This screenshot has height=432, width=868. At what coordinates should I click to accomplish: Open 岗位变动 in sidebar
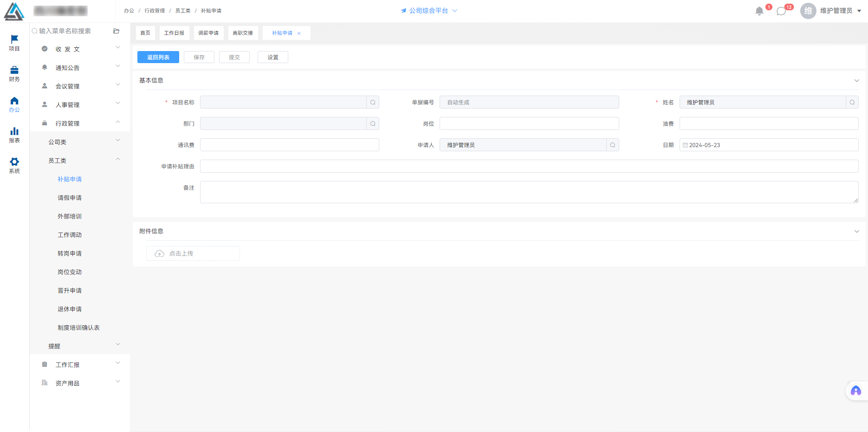pyautogui.click(x=70, y=272)
